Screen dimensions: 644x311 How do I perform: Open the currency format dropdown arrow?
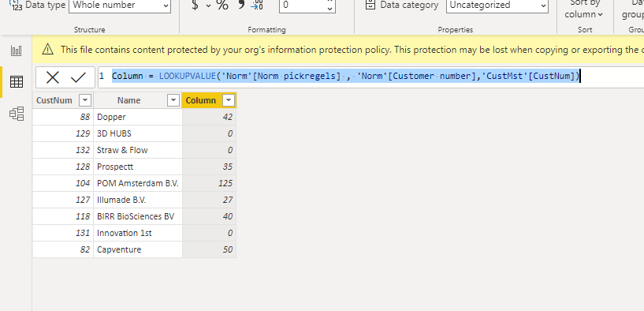point(208,6)
